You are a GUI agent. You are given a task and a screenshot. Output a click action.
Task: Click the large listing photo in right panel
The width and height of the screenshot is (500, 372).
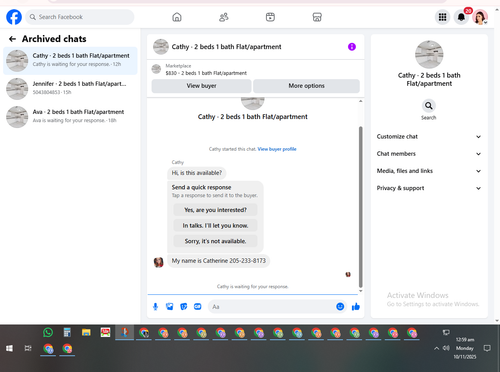pos(429,55)
